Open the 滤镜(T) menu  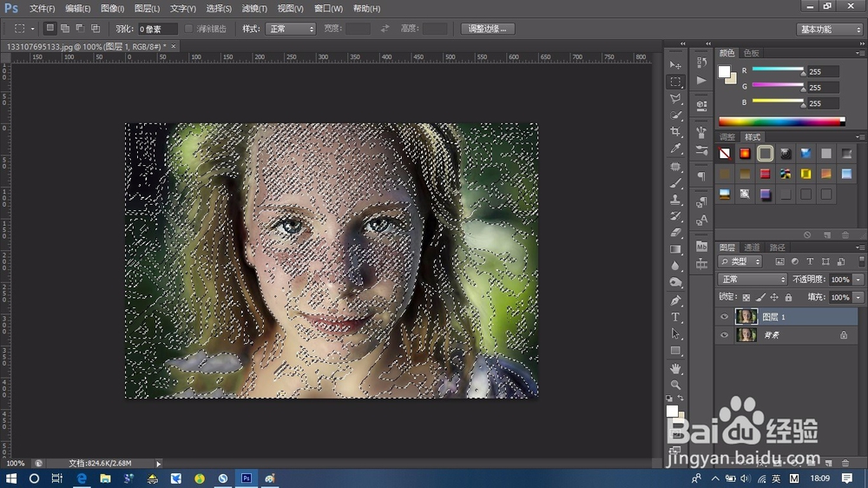(254, 9)
